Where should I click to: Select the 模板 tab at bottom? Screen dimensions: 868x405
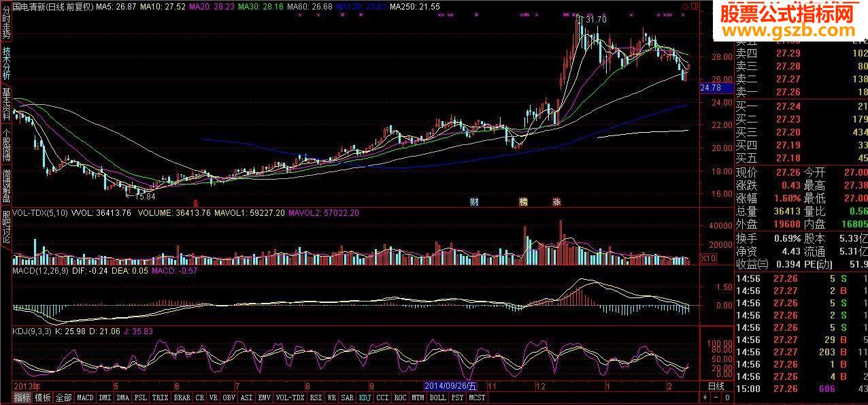(x=43, y=398)
